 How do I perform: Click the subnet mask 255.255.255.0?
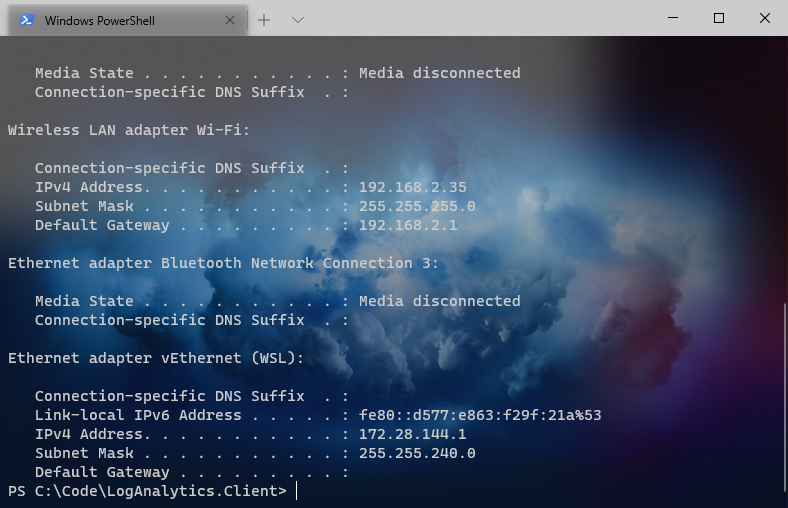click(x=416, y=206)
